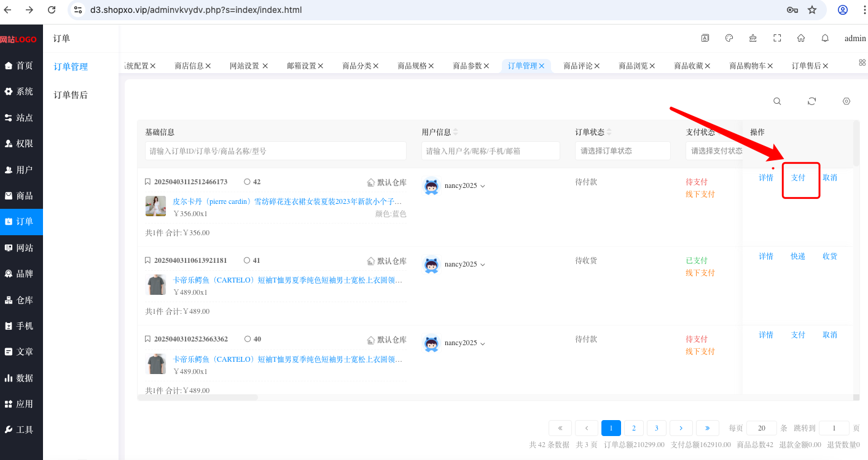Click the home icon in top bar
868x460 pixels.
click(801, 38)
